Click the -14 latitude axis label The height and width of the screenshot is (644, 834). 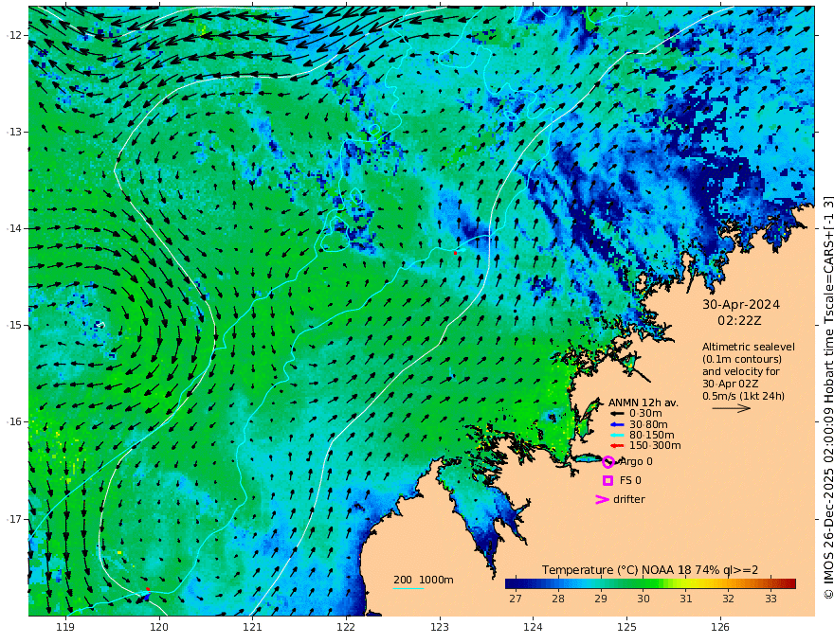[14, 228]
